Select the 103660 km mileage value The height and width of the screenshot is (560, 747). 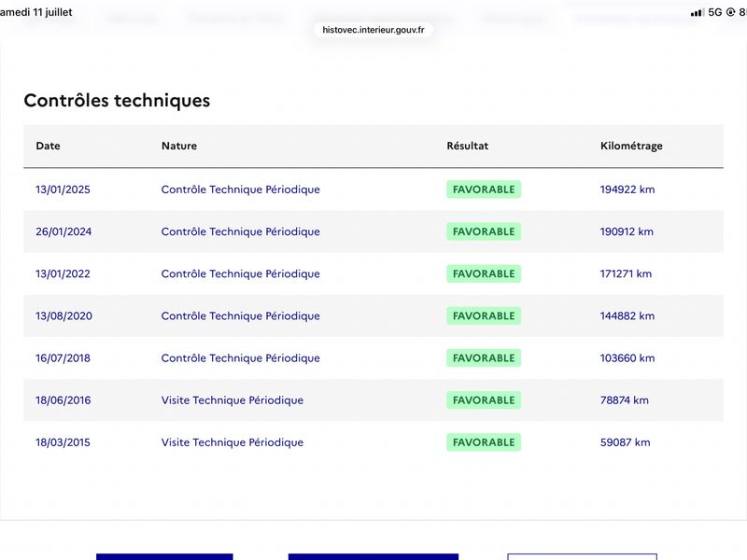click(627, 358)
